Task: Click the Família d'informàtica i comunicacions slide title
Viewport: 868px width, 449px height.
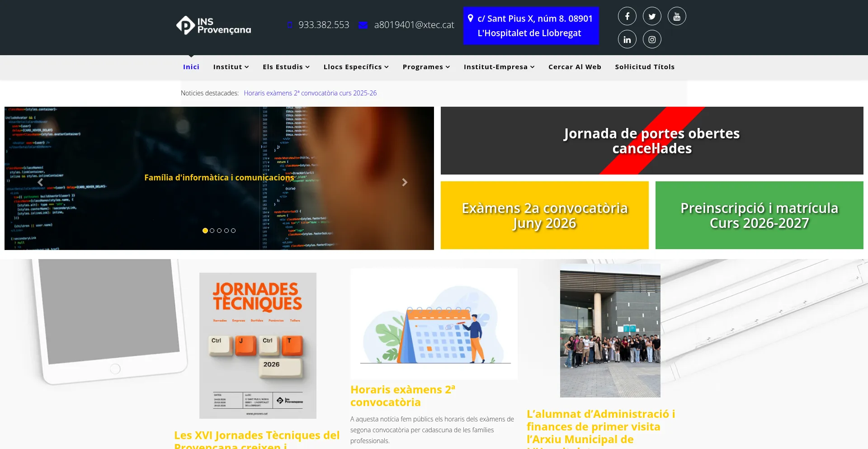Action: (219, 178)
